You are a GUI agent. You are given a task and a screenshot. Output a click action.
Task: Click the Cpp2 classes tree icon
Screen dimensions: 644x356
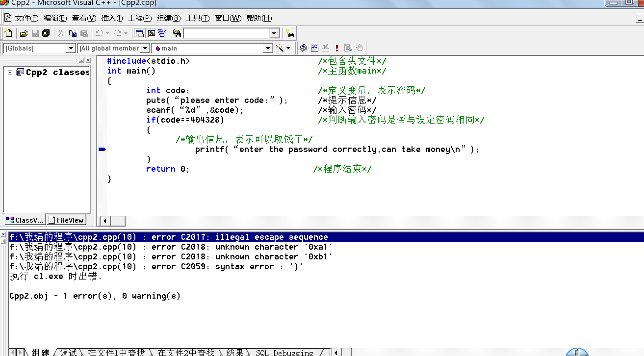[x=20, y=72]
